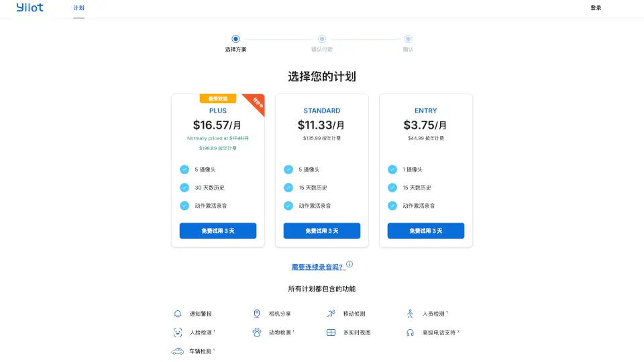Open the 需要连续录音吗 link
This screenshot has width=644, height=362.
click(x=318, y=267)
